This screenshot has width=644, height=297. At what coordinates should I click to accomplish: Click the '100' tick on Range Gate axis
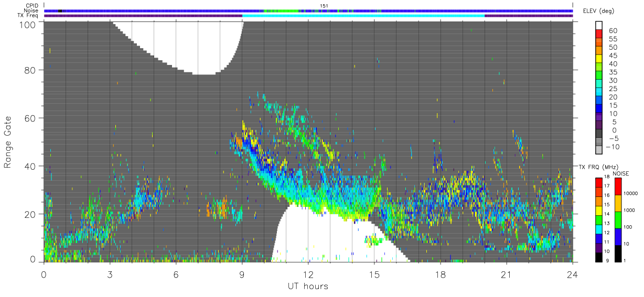(29, 25)
